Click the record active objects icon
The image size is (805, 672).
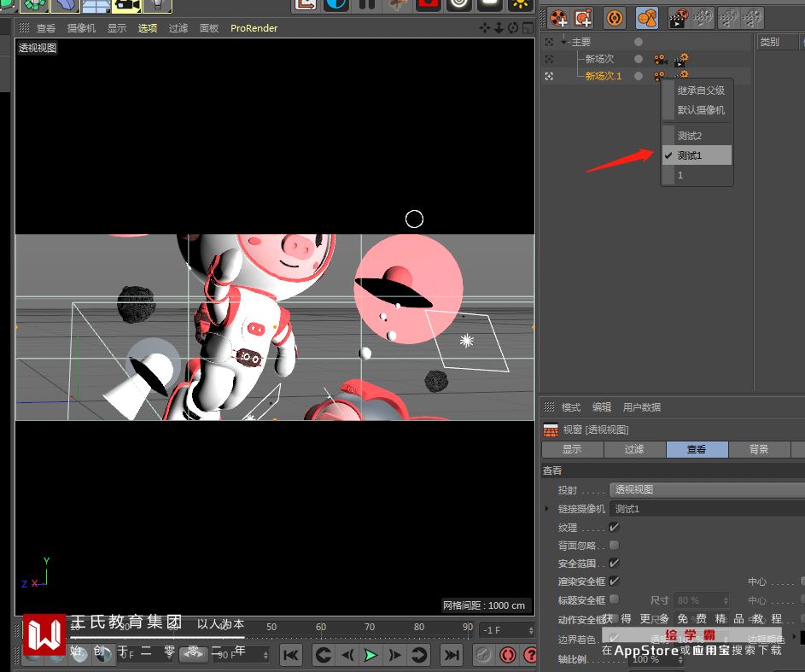tap(508, 655)
